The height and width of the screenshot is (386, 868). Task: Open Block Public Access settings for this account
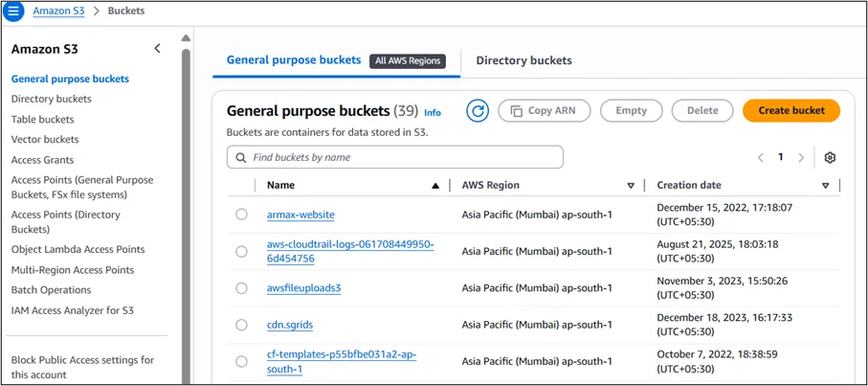(82, 367)
